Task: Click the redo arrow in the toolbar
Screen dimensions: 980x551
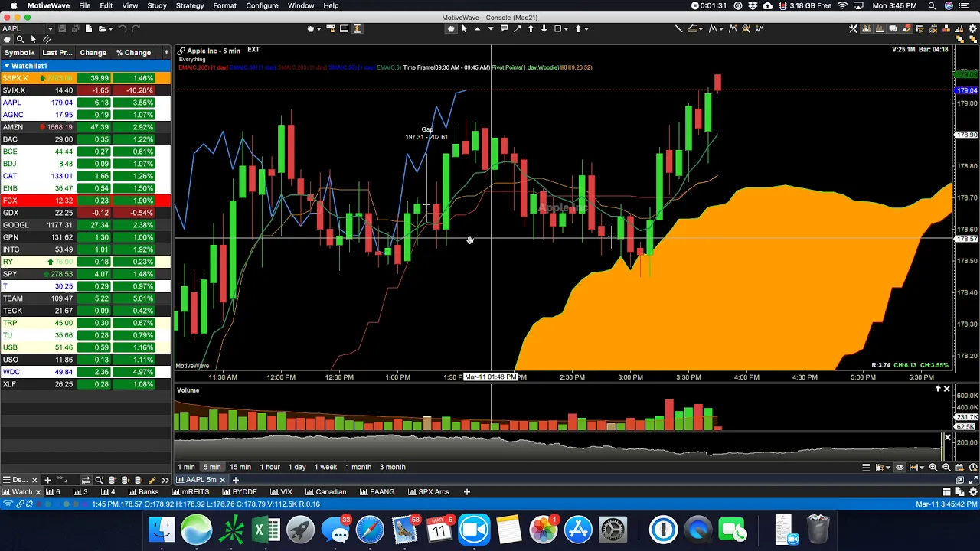Action: tap(136, 28)
